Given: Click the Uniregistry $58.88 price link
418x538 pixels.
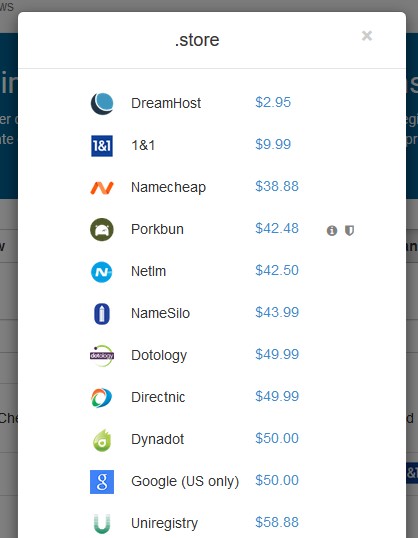Looking at the screenshot, I should (x=277, y=522).
